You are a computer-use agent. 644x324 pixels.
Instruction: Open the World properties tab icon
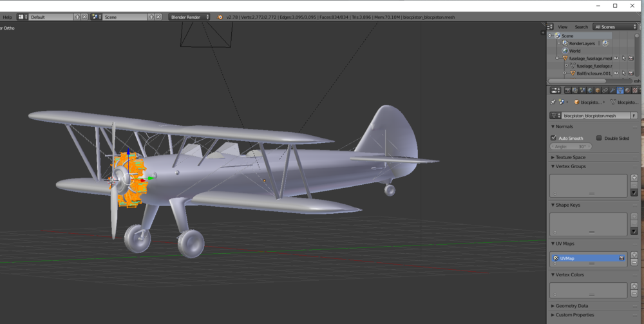click(x=590, y=90)
